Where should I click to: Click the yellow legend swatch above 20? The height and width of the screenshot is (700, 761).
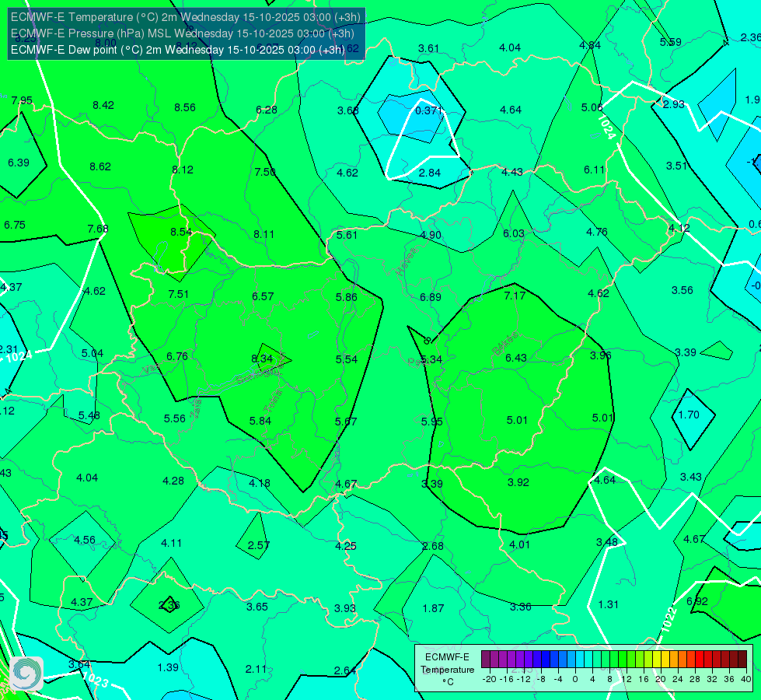(657, 660)
